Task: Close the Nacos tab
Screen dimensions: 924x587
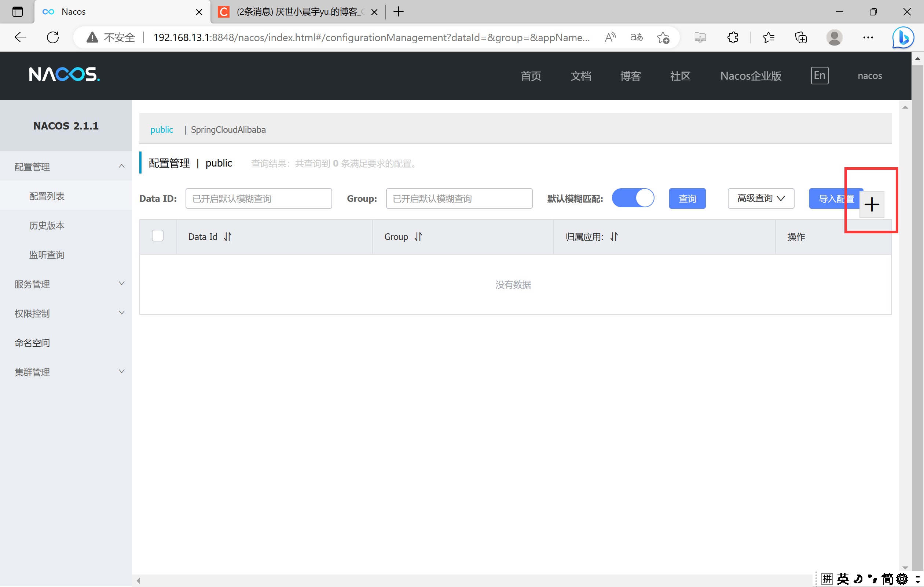Action: 199,12
